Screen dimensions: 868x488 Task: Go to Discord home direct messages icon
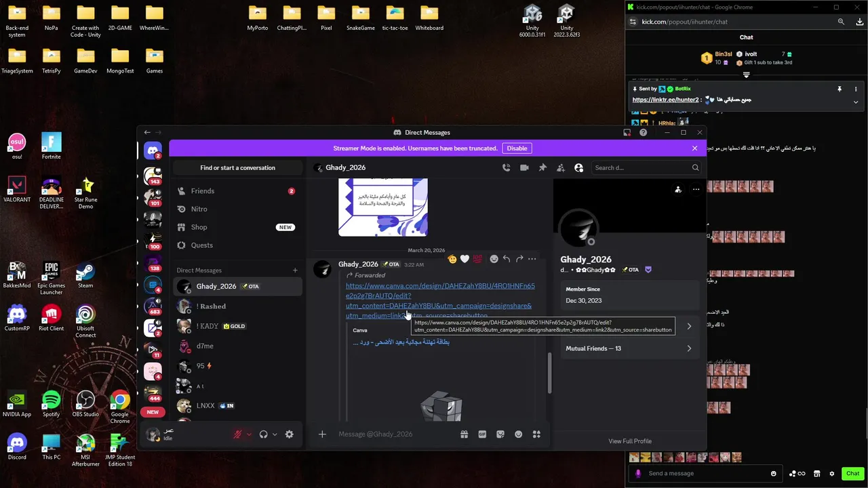pyautogui.click(x=153, y=150)
